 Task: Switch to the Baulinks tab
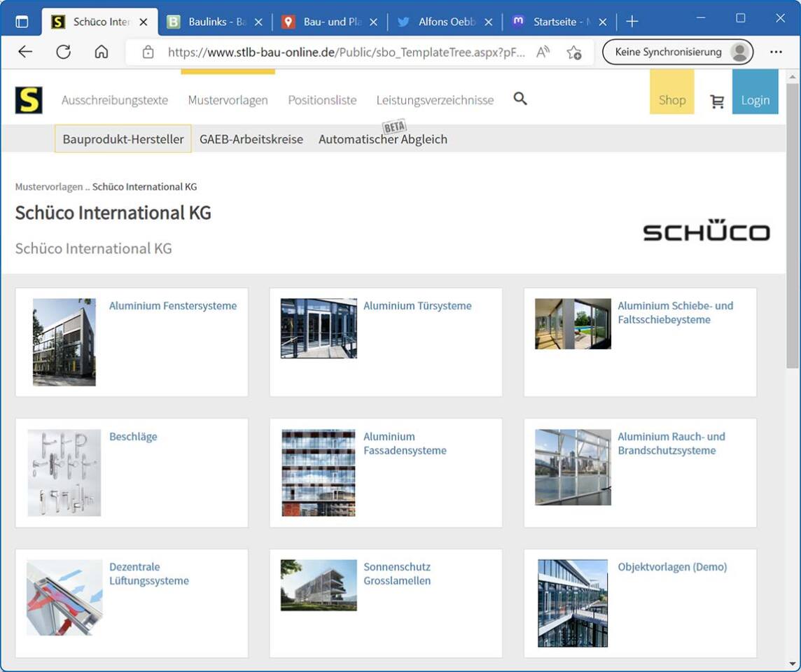214,22
